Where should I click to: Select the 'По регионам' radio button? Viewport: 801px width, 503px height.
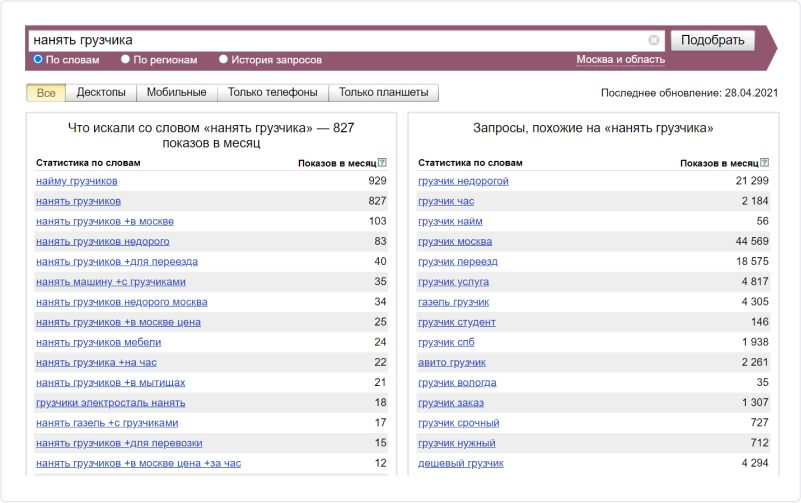pyautogui.click(x=125, y=59)
